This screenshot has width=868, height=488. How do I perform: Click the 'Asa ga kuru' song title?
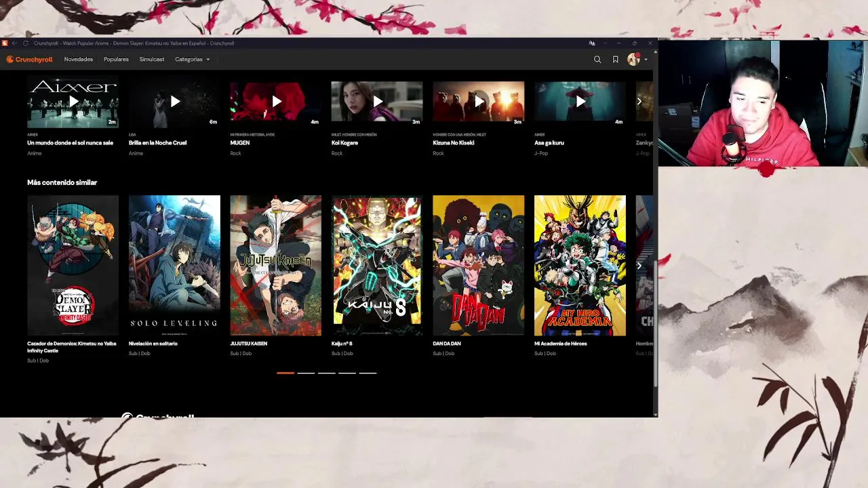(x=549, y=143)
